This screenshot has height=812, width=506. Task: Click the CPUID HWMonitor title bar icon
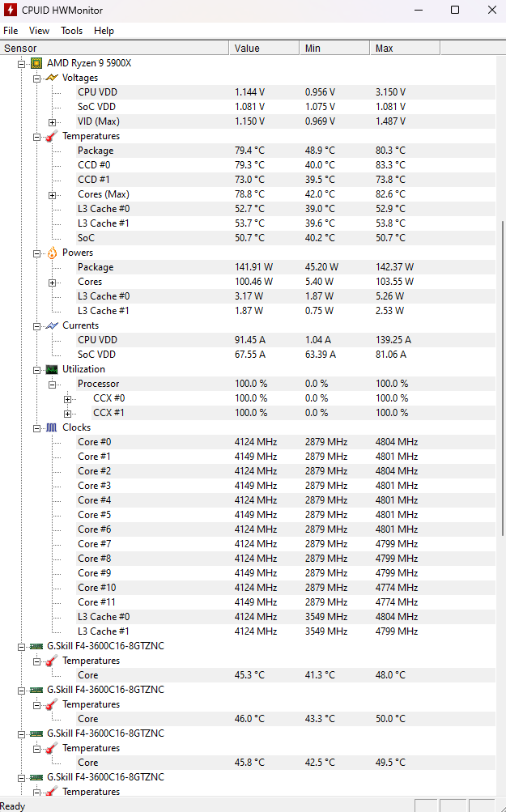coord(11,10)
